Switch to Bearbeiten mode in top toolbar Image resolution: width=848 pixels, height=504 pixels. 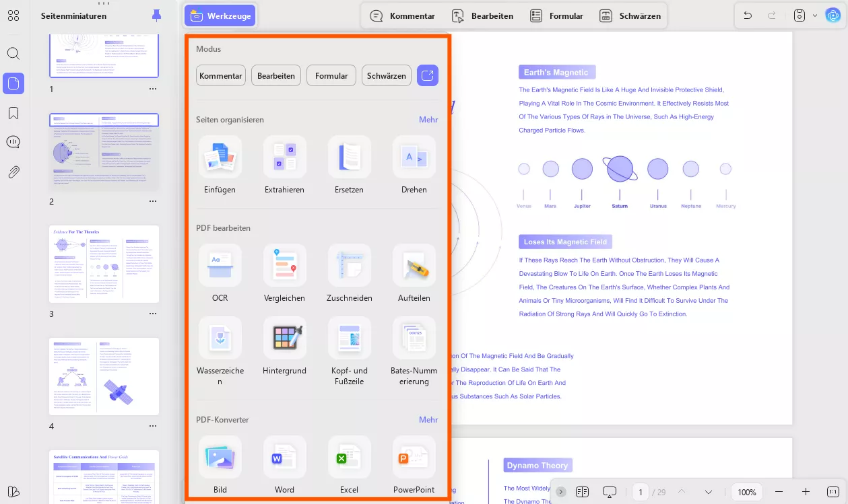(x=483, y=15)
